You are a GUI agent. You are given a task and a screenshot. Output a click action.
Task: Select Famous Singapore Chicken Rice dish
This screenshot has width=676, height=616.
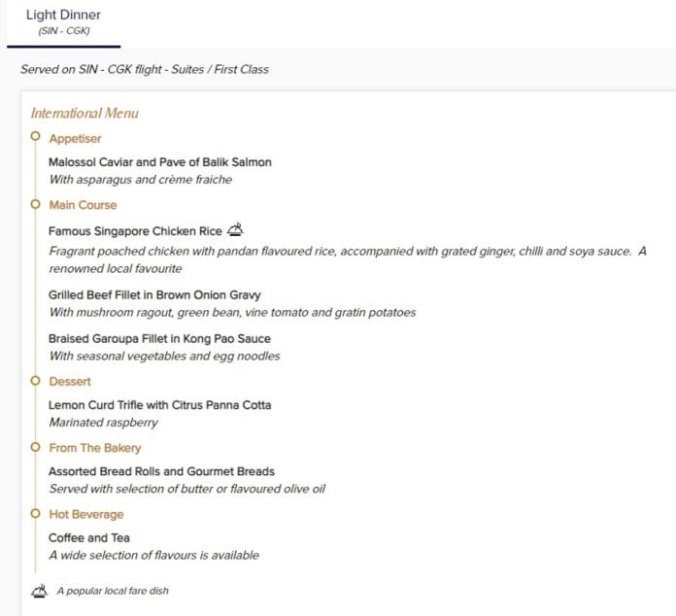[x=135, y=232]
